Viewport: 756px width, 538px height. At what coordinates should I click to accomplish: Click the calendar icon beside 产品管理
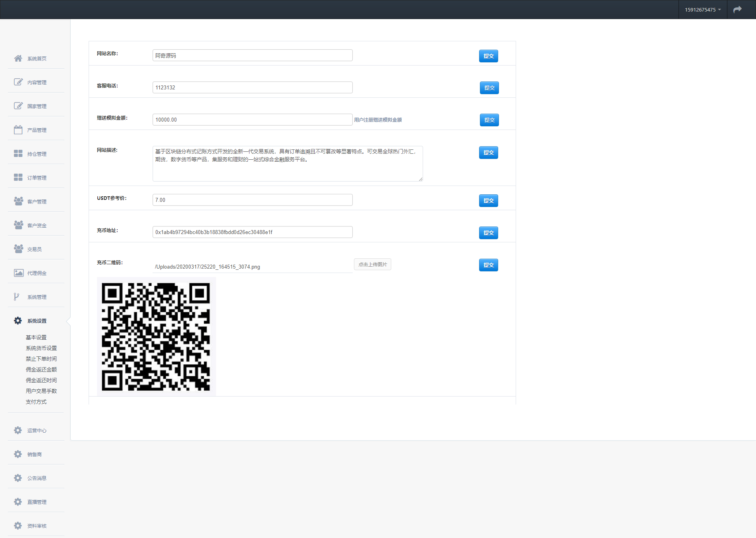18,130
